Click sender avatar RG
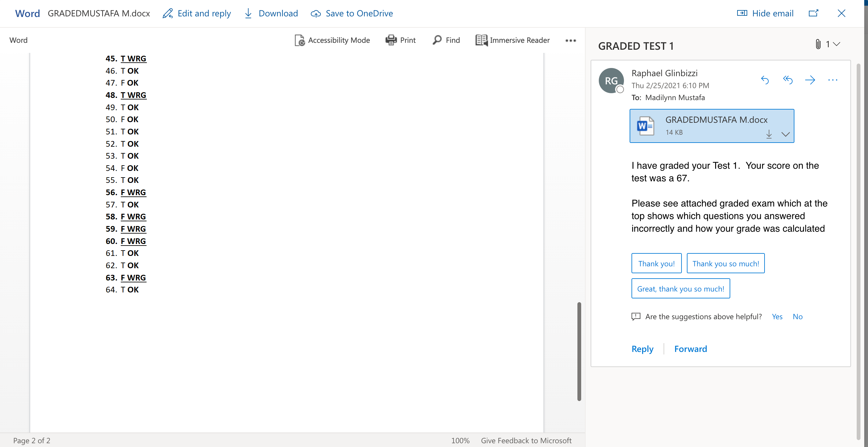Viewport: 868px width, 447px height. pos(611,81)
